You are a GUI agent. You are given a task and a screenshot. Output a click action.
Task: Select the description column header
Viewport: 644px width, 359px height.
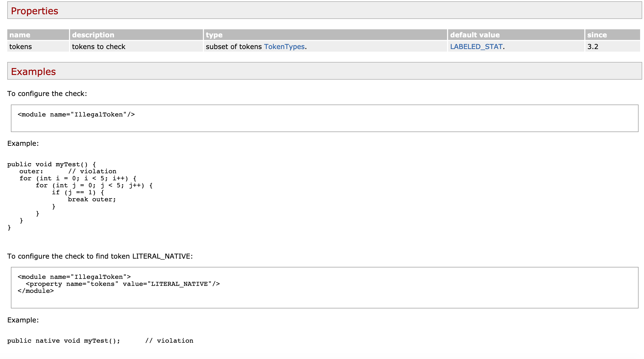(93, 34)
